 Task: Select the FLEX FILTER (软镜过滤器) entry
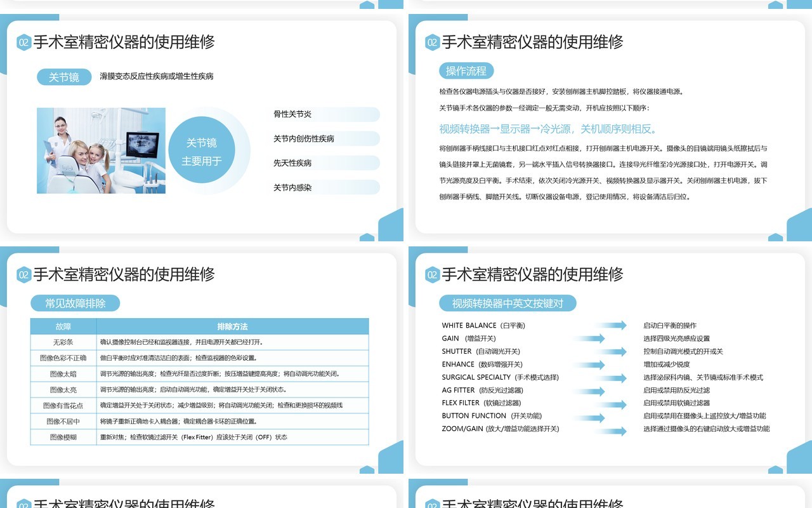481,403
